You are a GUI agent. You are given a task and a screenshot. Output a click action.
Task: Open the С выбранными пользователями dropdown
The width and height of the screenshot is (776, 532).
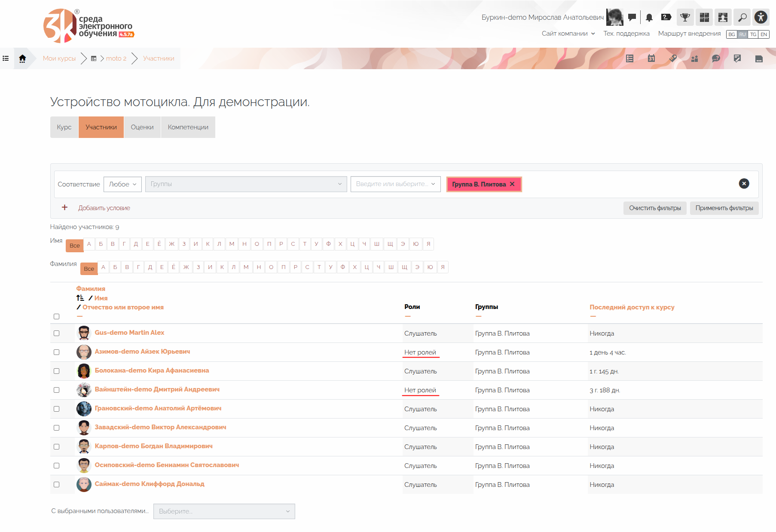coord(224,511)
